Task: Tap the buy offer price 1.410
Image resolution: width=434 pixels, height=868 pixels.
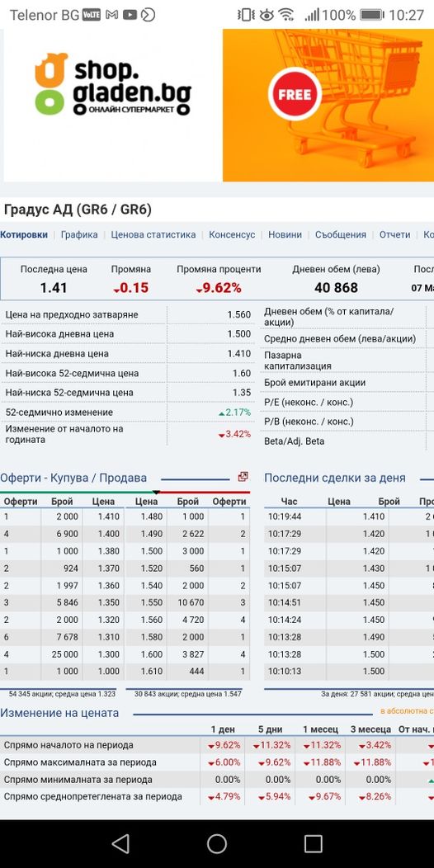Action: click(109, 517)
